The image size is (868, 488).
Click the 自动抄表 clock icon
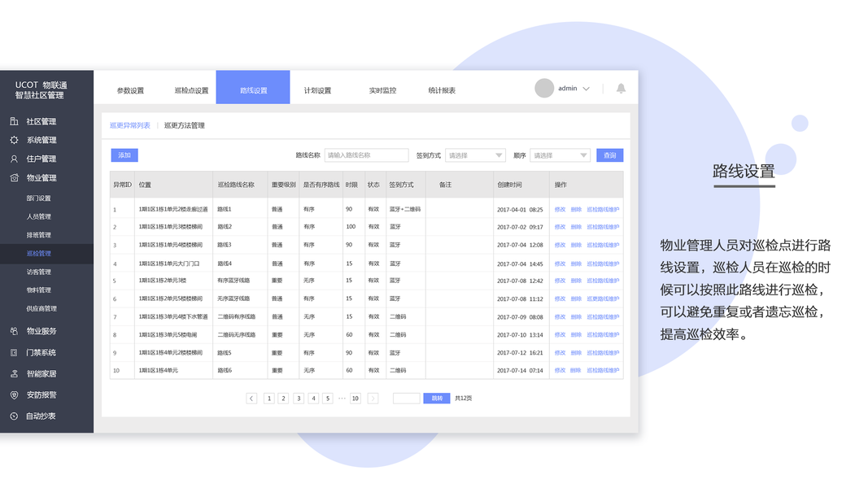pyautogui.click(x=14, y=416)
